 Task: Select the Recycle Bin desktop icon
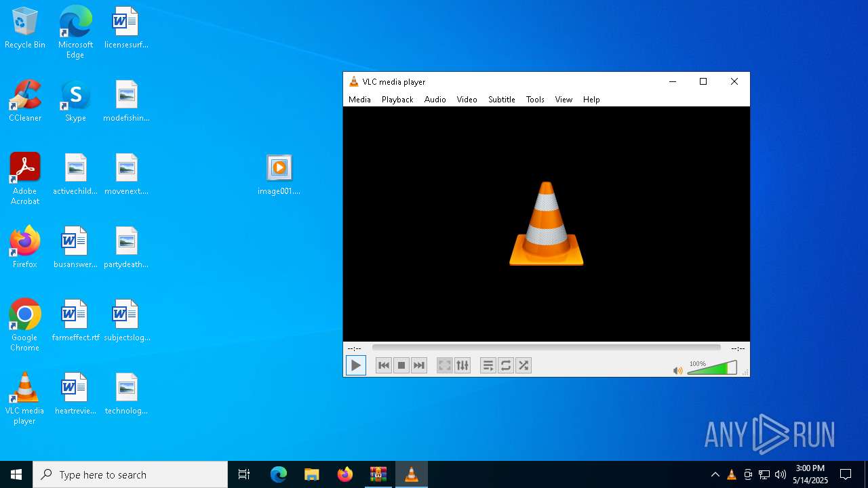pos(25,28)
